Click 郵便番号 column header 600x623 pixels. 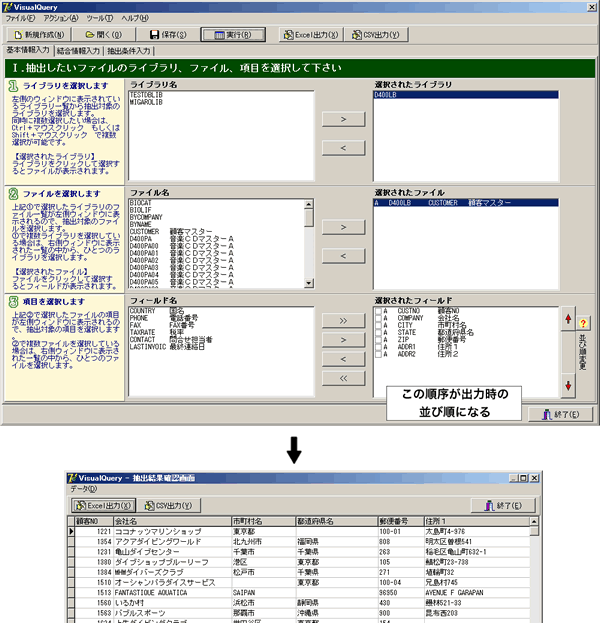(x=401, y=521)
